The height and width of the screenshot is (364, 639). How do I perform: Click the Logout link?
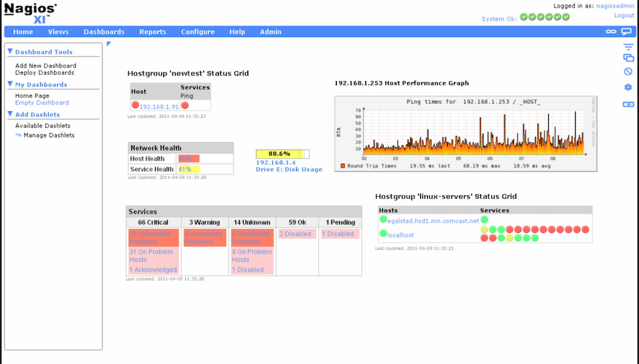(x=623, y=15)
